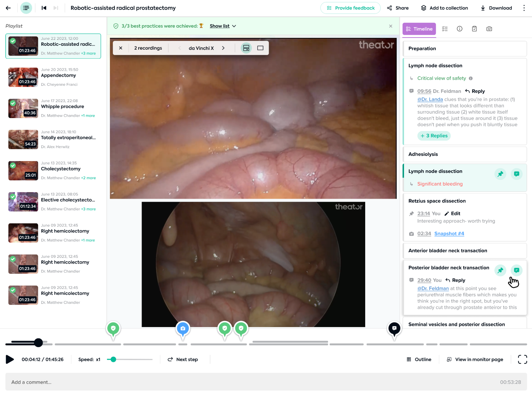This screenshot has width=532, height=398.
Task: Select the single-view layout
Action: 260,48
